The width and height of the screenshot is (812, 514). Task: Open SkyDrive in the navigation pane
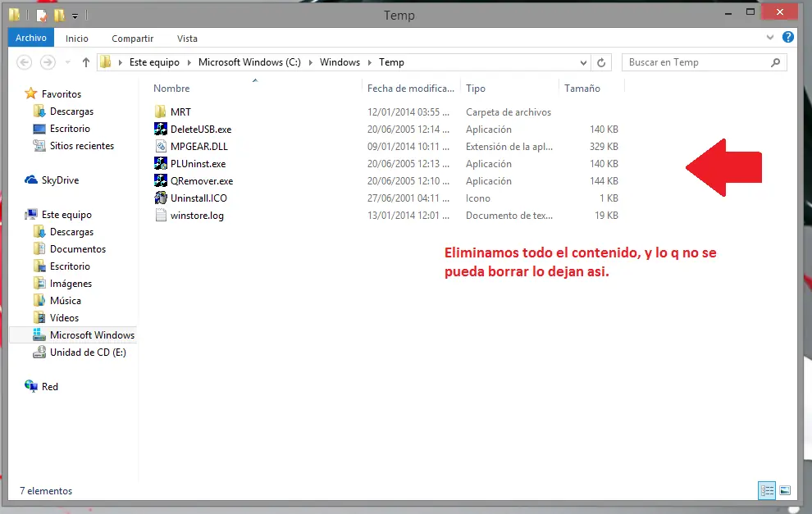point(60,180)
